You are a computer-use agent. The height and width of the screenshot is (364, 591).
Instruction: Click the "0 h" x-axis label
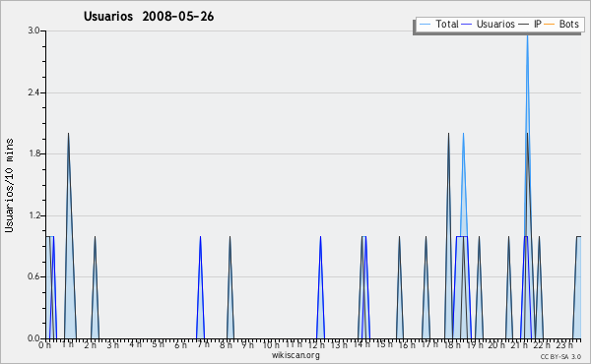(x=45, y=345)
